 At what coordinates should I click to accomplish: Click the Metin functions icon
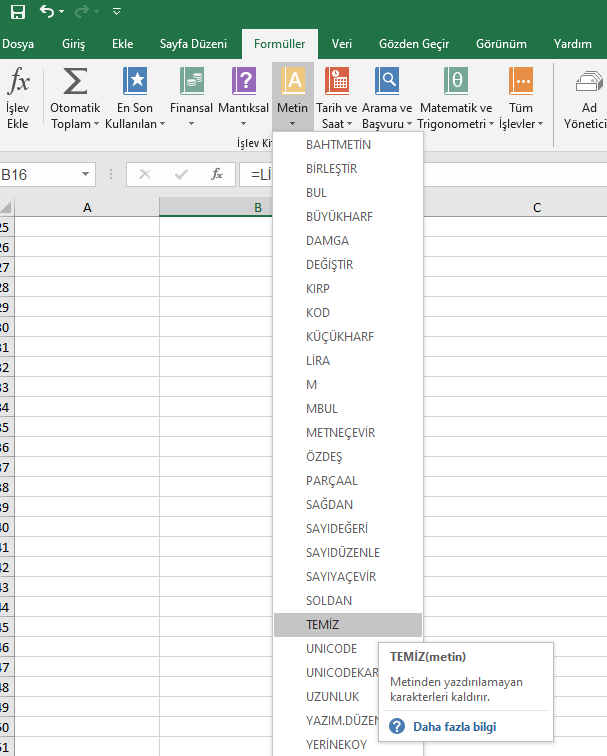click(293, 81)
